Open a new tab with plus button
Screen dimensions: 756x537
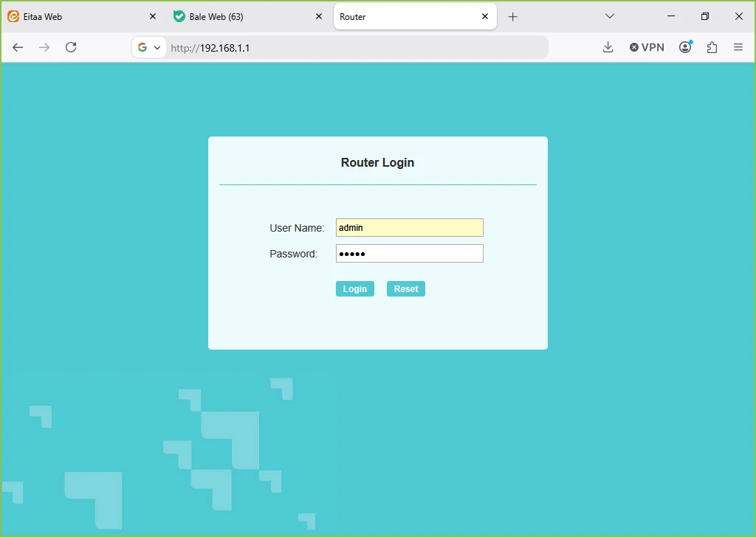click(513, 17)
